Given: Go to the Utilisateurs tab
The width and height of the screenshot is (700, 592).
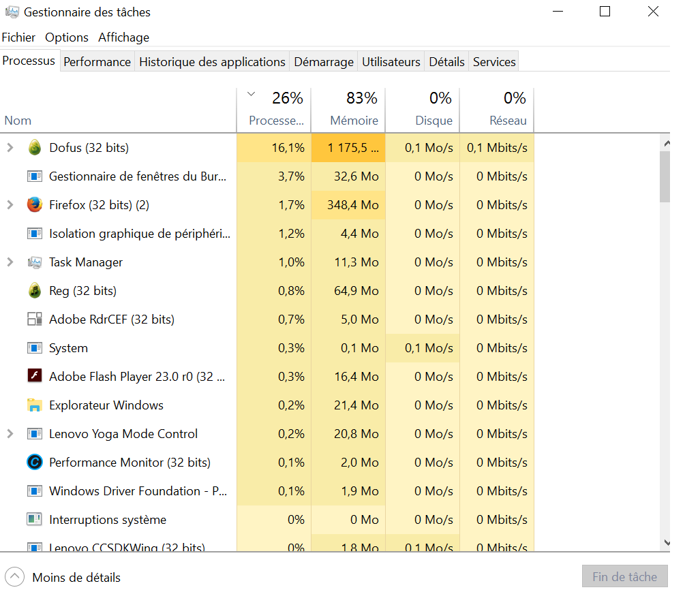Looking at the screenshot, I should [391, 61].
